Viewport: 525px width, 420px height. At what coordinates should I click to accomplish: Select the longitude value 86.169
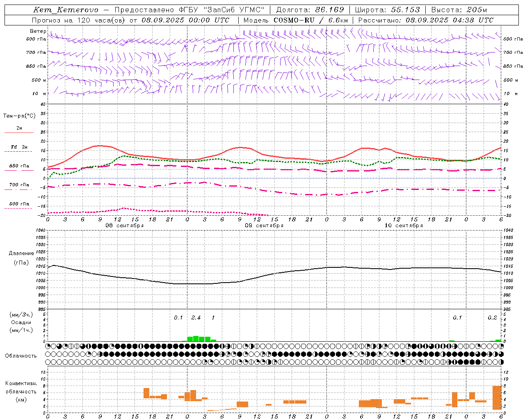click(x=329, y=10)
